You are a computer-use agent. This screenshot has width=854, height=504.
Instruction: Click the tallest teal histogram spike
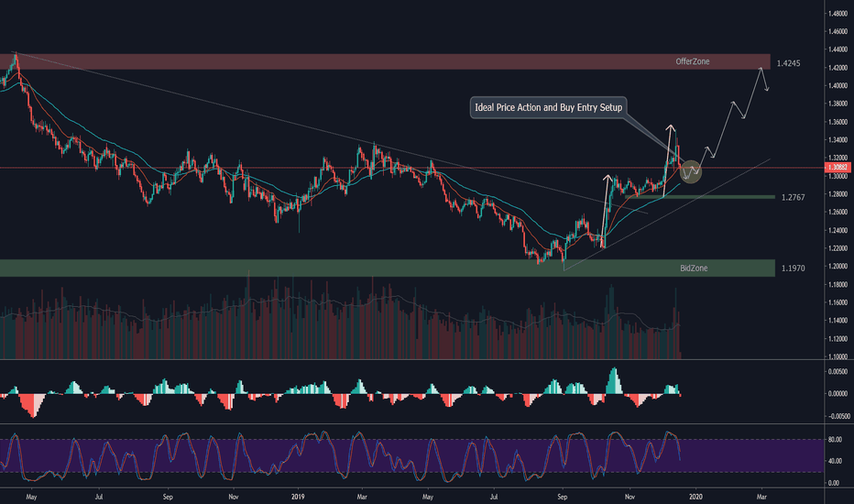click(x=613, y=378)
